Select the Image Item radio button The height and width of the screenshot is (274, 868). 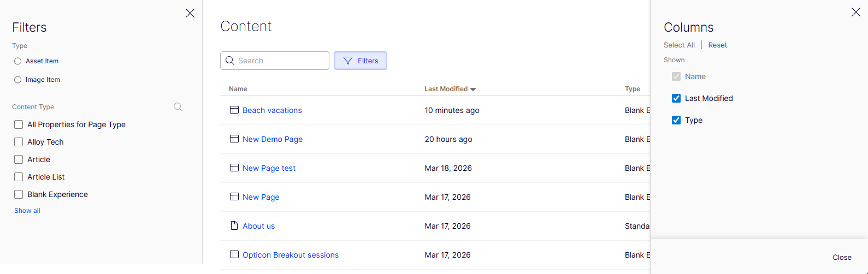click(x=18, y=80)
